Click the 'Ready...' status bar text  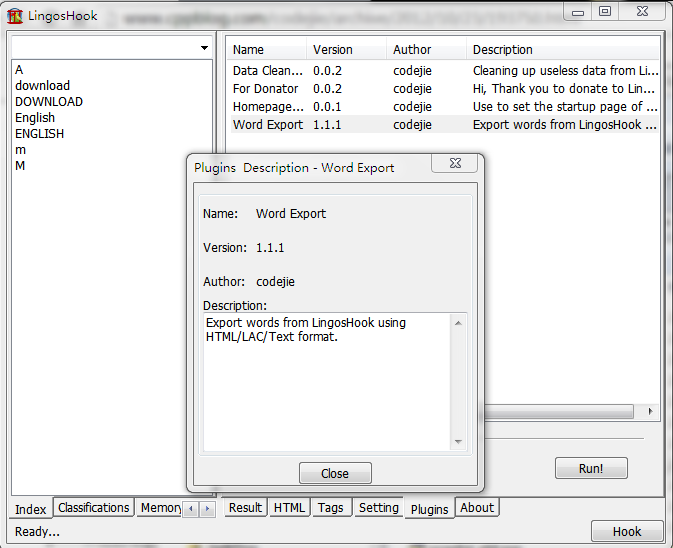click(37, 531)
